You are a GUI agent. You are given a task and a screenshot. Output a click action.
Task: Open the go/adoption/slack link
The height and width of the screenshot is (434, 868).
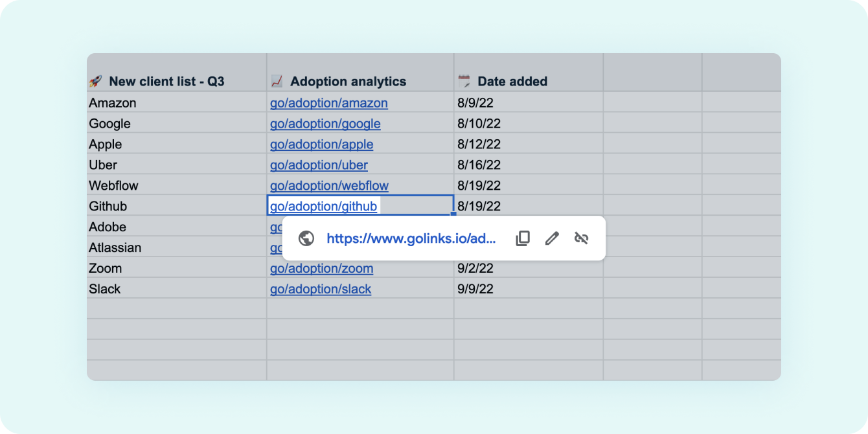point(321,289)
